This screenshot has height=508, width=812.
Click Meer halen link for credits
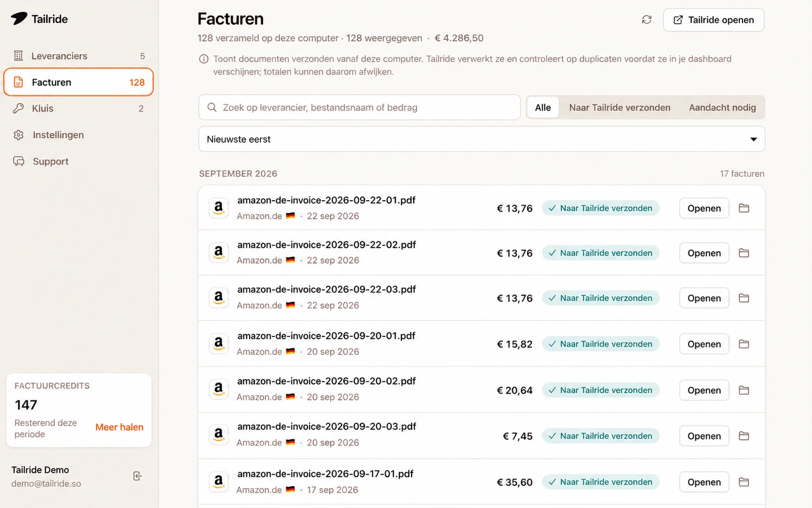click(119, 427)
